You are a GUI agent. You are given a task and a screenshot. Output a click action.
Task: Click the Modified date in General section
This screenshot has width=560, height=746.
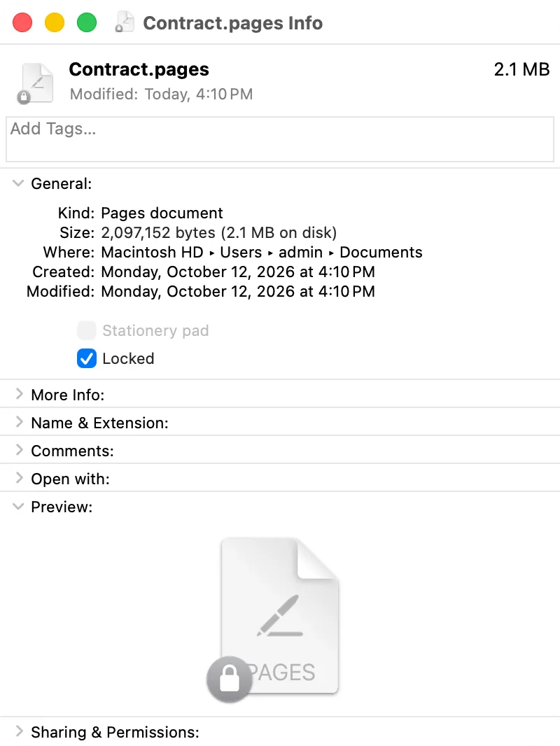[238, 291]
